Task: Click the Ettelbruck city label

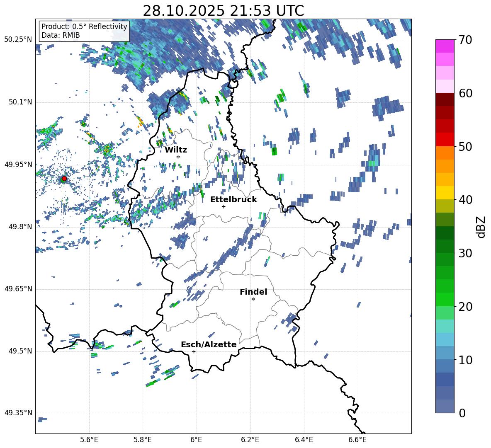Action: point(233,200)
